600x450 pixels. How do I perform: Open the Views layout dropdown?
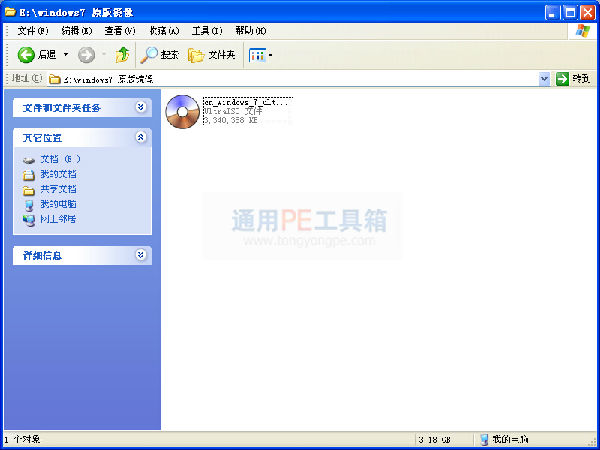261,55
